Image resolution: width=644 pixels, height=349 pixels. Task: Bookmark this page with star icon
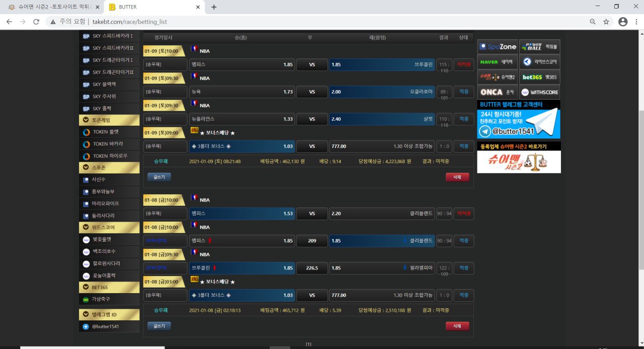click(606, 22)
